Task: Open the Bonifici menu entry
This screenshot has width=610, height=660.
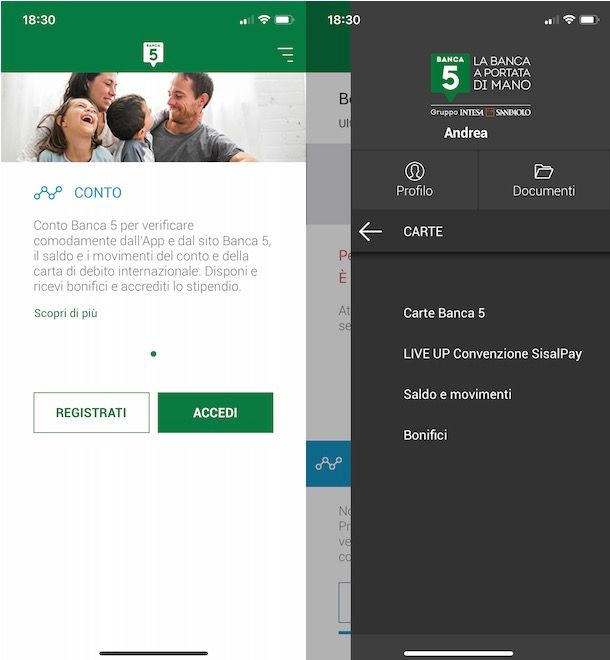Action: [x=425, y=435]
